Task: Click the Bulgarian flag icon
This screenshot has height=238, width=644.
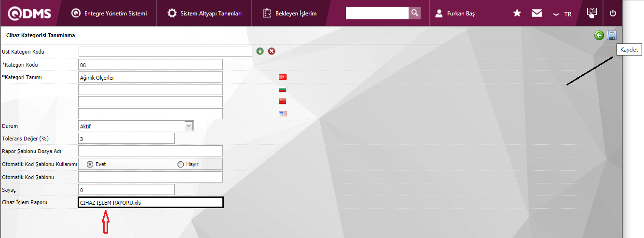Action: [283, 89]
